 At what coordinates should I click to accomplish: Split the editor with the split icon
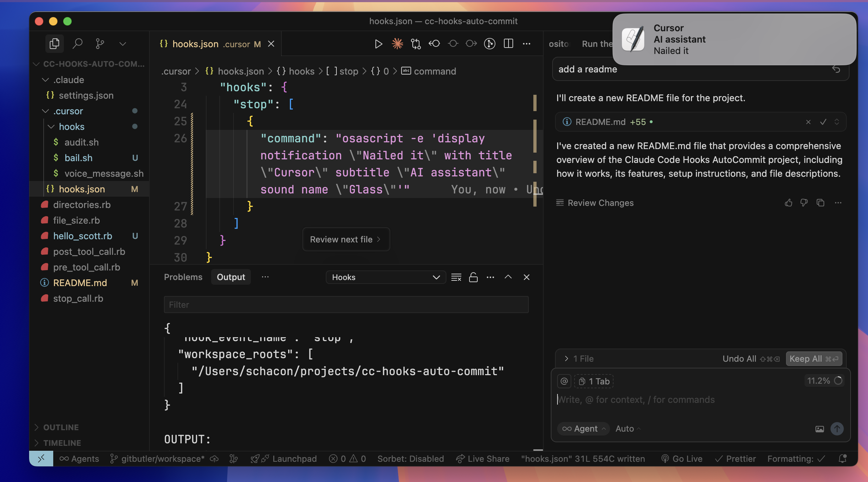508,44
